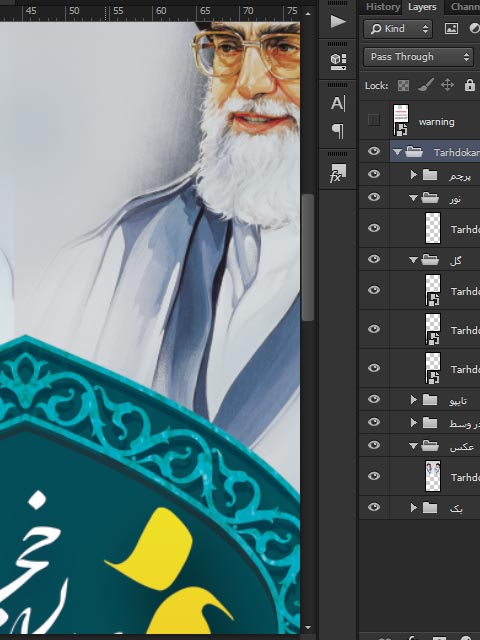This screenshot has width=480, height=640.
Task: Click lock transparent pixels icon
Action: [x=403, y=85]
